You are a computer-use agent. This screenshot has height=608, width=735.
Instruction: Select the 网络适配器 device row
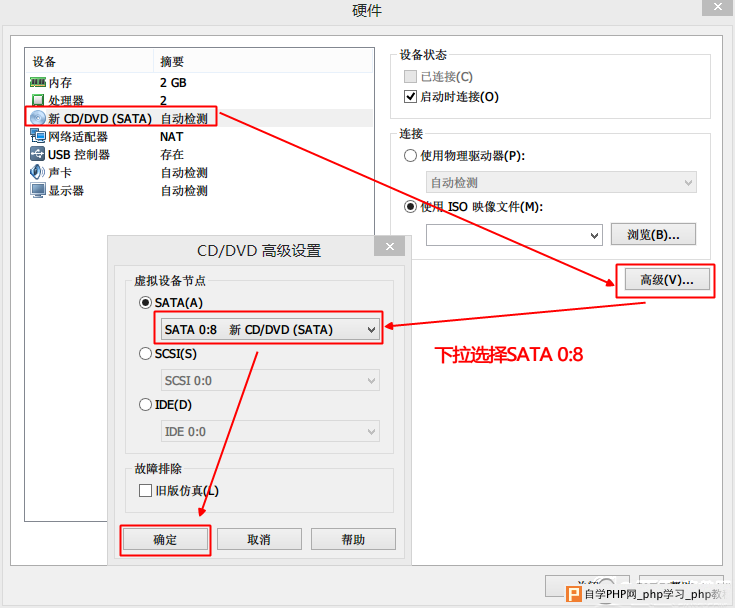point(199,136)
